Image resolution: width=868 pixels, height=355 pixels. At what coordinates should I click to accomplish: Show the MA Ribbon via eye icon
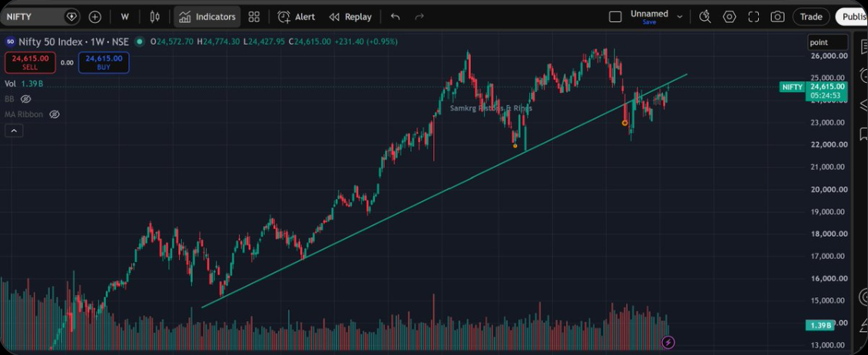(55, 114)
